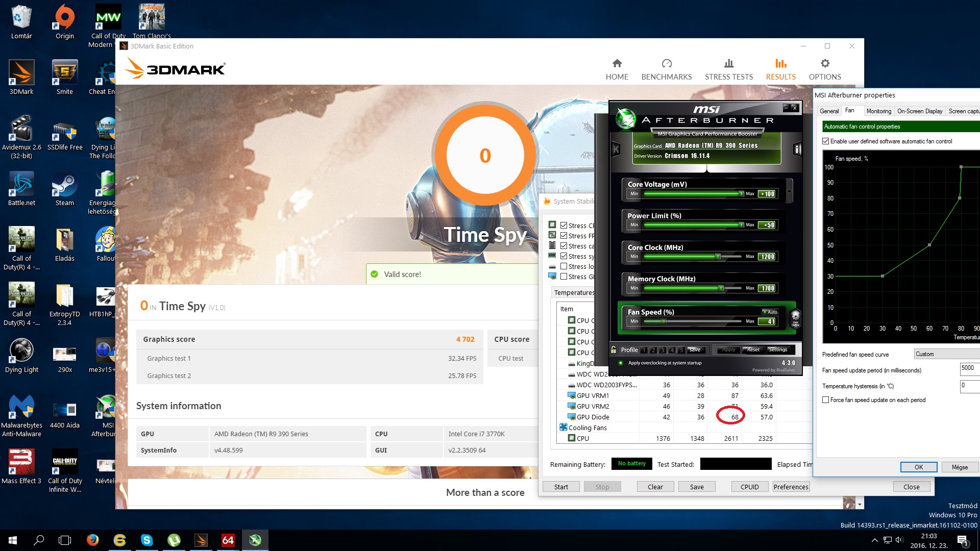The image size is (980, 551).
Task: Toggle user defined software automatic fan control
Action: [825, 141]
